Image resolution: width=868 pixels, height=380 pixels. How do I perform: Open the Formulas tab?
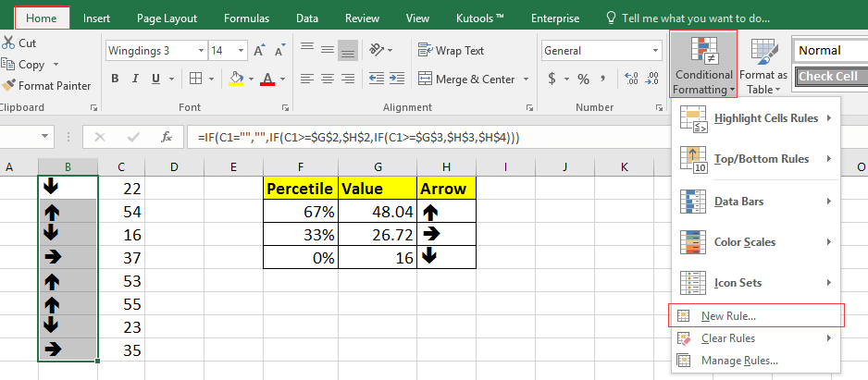click(x=246, y=18)
